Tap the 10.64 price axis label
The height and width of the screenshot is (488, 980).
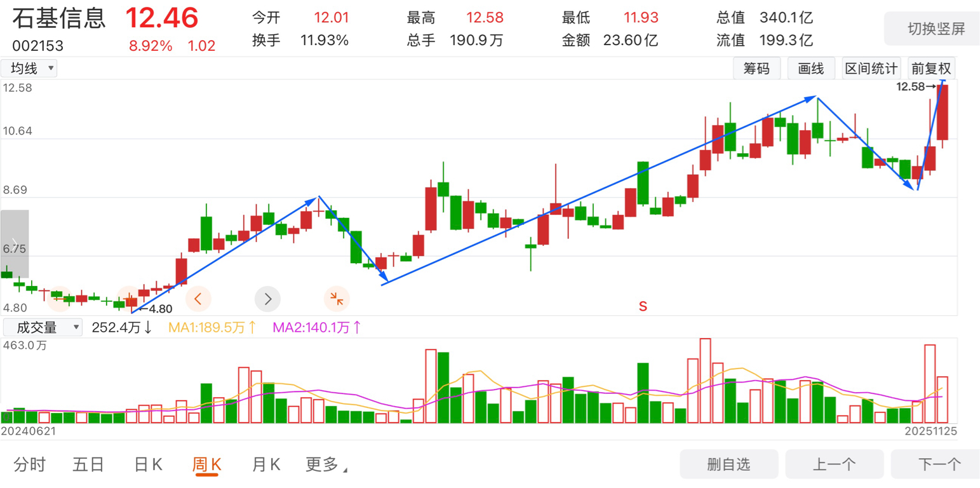pyautogui.click(x=18, y=132)
